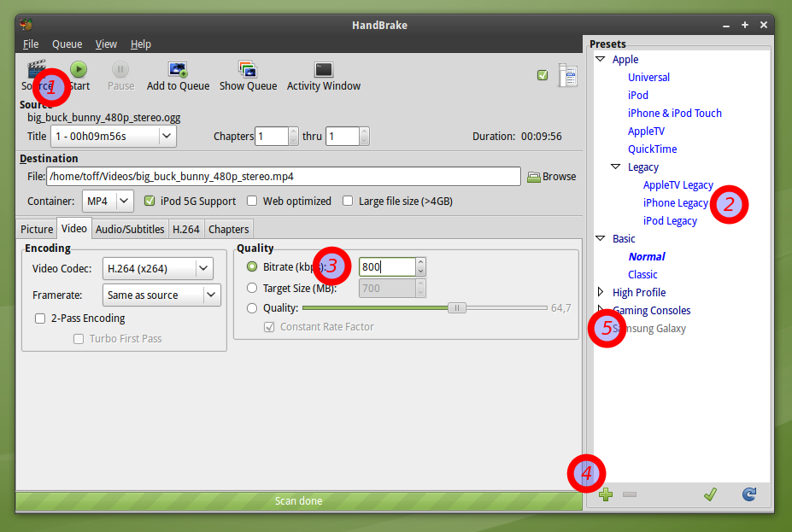Click the destination File path field
Image resolution: width=792 pixels, height=532 pixels.
click(x=284, y=177)
